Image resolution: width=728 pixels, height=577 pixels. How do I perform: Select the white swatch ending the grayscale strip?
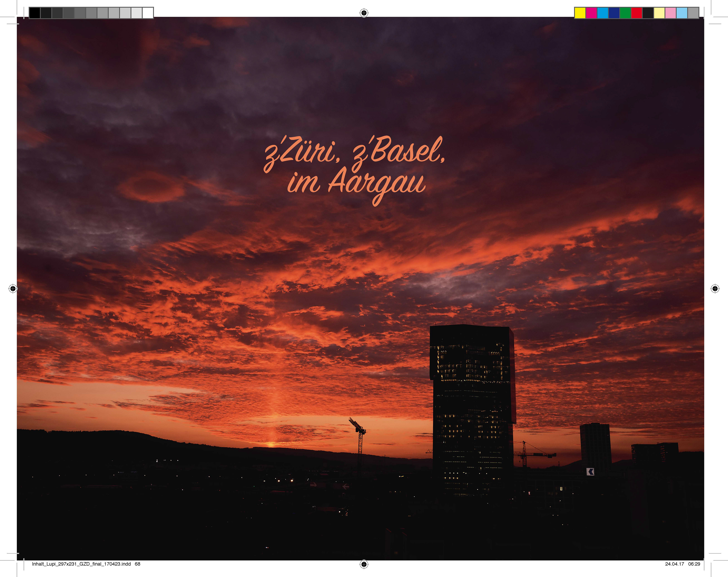pos(147,13)
